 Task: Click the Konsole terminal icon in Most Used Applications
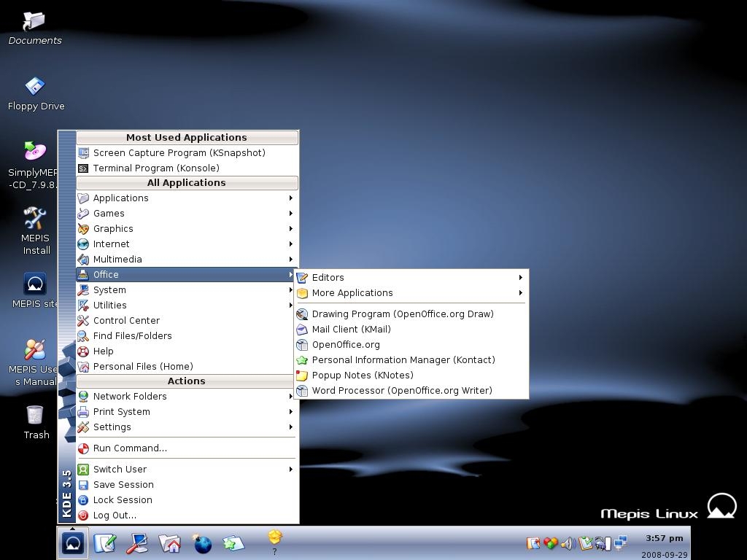point(83,168)
